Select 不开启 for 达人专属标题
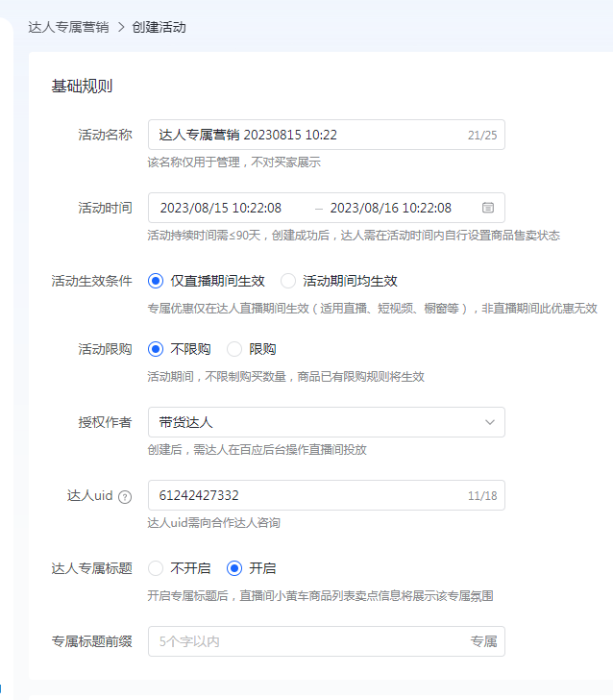 (156, 568)
